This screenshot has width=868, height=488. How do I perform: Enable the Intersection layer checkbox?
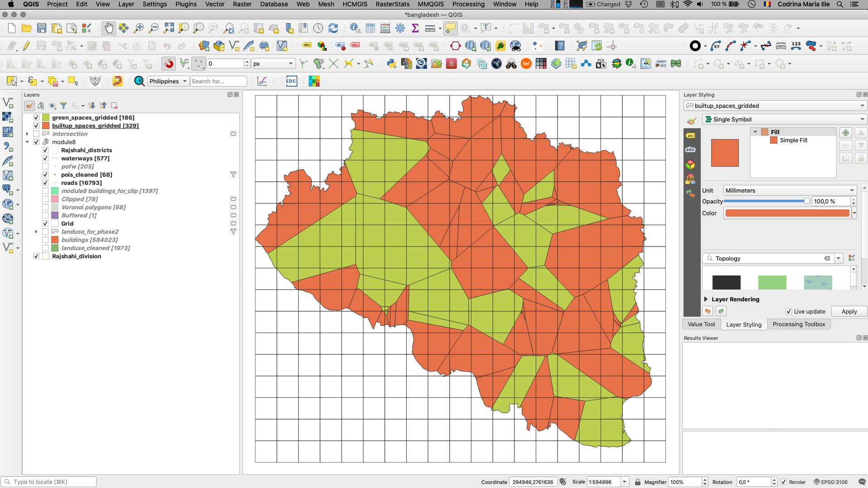pyautogui.click(x=36, y=134)
